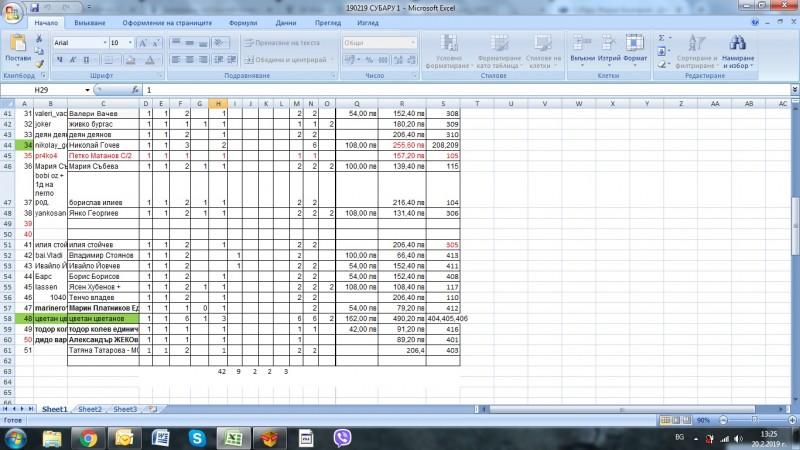Image resolution: width=800 pixels, height=450 pixels.
Task: Toggle underline (П) formatting
Action: tap(86, 60)
